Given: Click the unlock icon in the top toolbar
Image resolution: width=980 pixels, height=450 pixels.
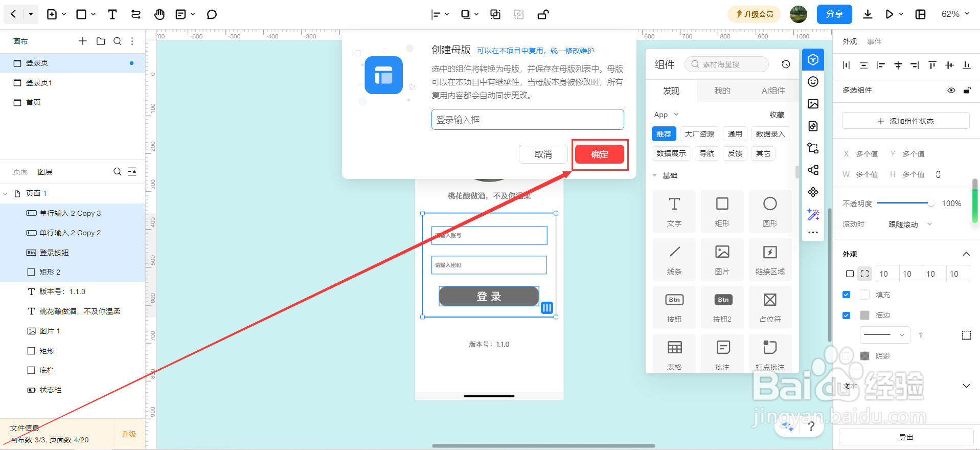Looking at the screenshot, I should [x=543, y=14].
